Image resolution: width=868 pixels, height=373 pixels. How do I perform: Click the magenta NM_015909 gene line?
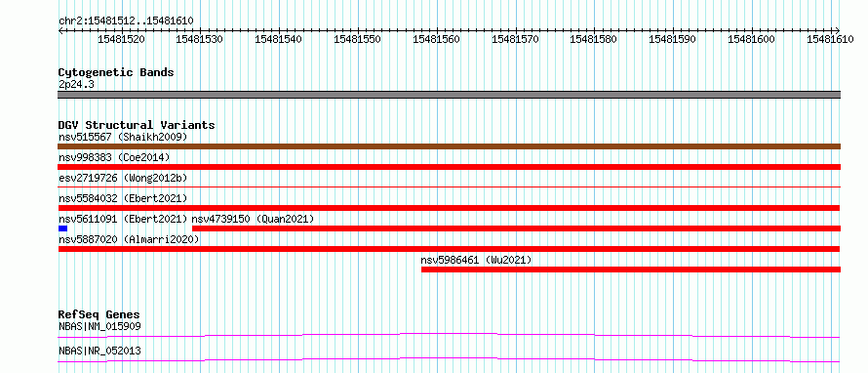tap(449, 335)
